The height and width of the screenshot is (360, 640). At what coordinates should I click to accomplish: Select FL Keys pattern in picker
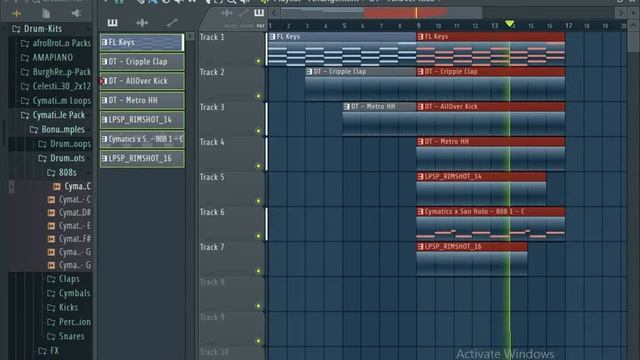tap(142, 42)
